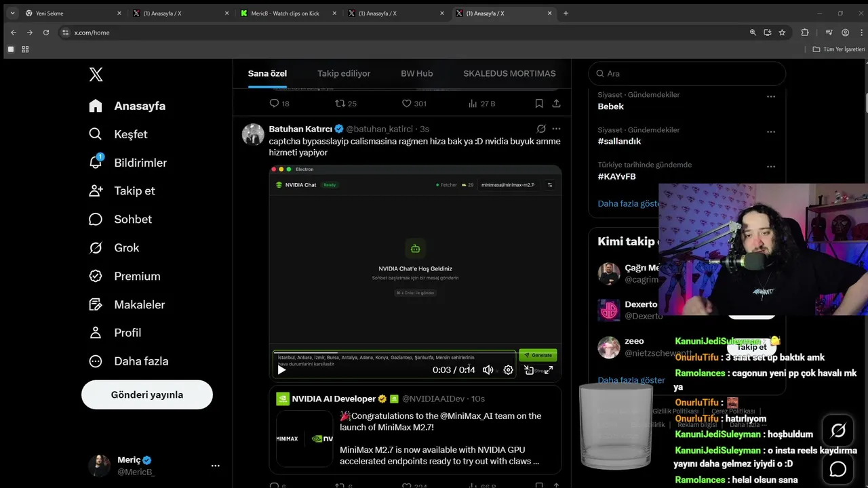Go to Profil page
This screenshot has height=488, width=868.
[115, 333]
